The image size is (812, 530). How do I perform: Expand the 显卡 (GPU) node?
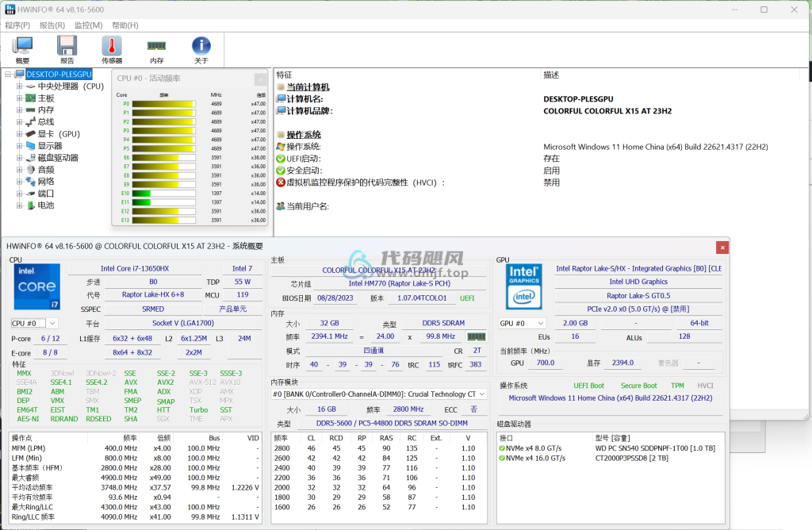(x=19, y=133)
